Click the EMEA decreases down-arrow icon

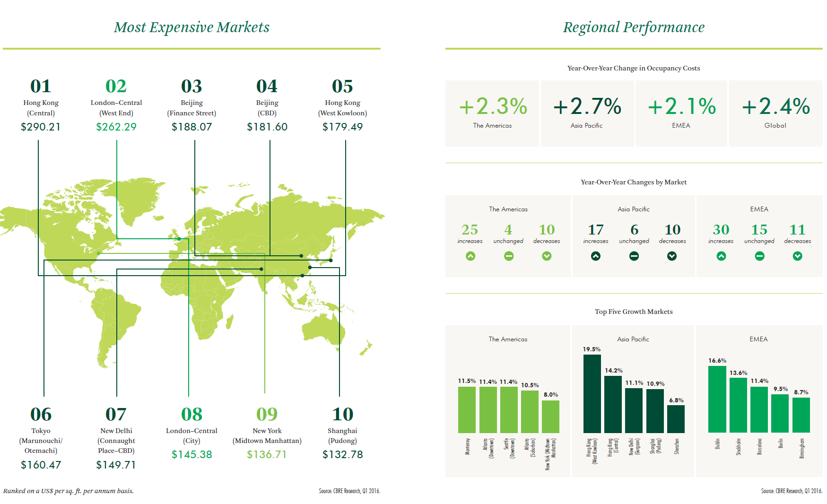coord(798,256)
